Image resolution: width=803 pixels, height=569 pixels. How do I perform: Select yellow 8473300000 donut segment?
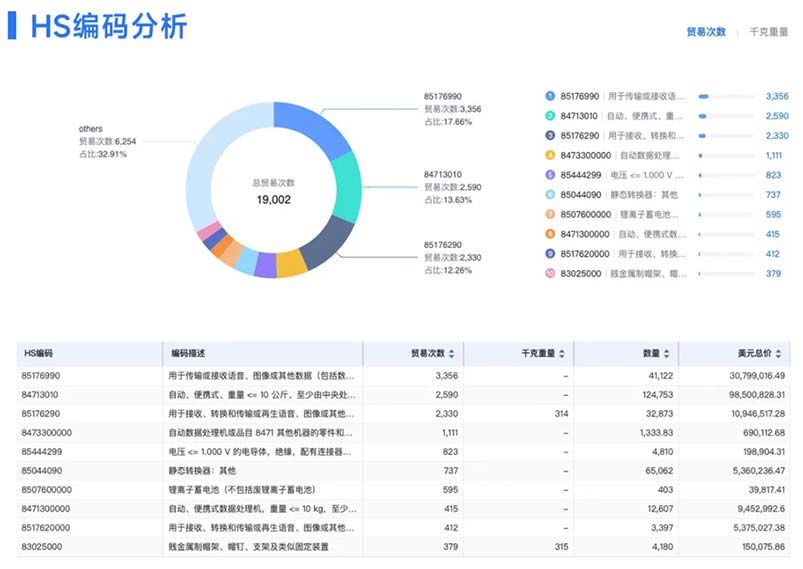[291, 263]
